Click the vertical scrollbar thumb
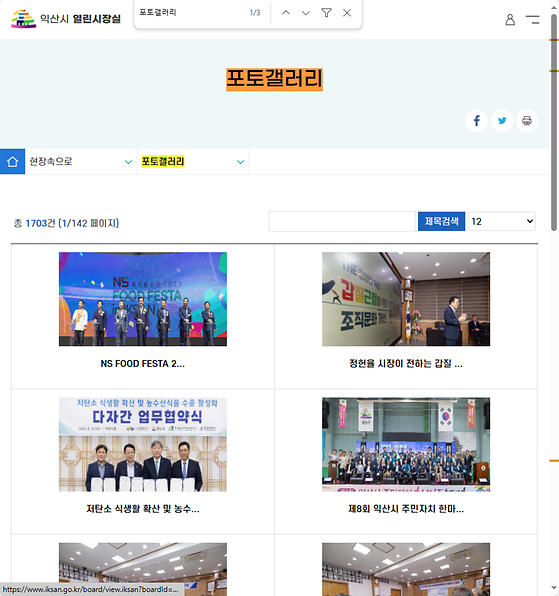This screenshot has width=559, height=596. (554, 122)
